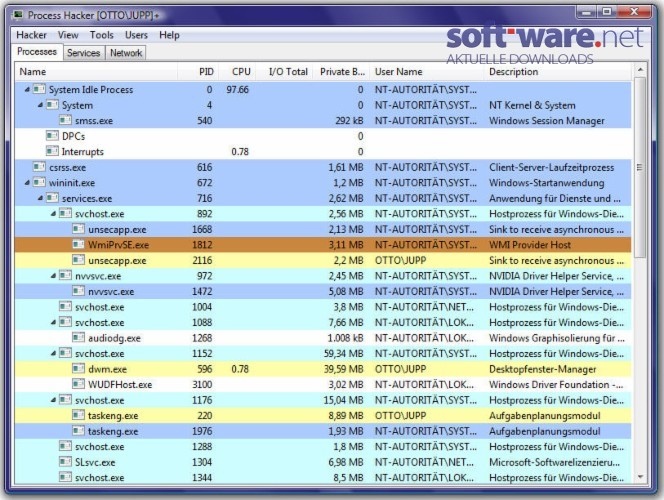
Task: Click the DPCs row icon
Action: tap(53, 136)
